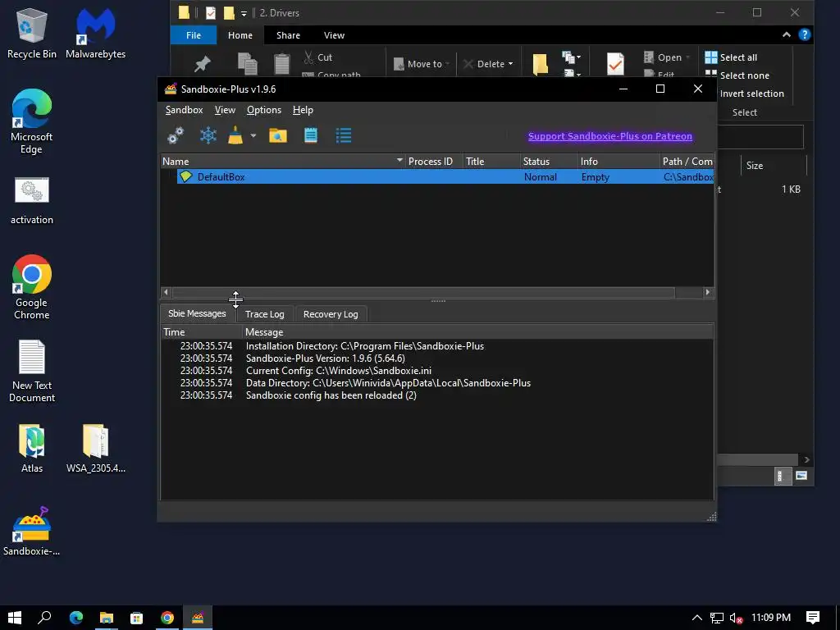Select Malwarebytes desktop shortcut
Image resolution: width=840 pixels, height=630 pixels.
[95, 33]
